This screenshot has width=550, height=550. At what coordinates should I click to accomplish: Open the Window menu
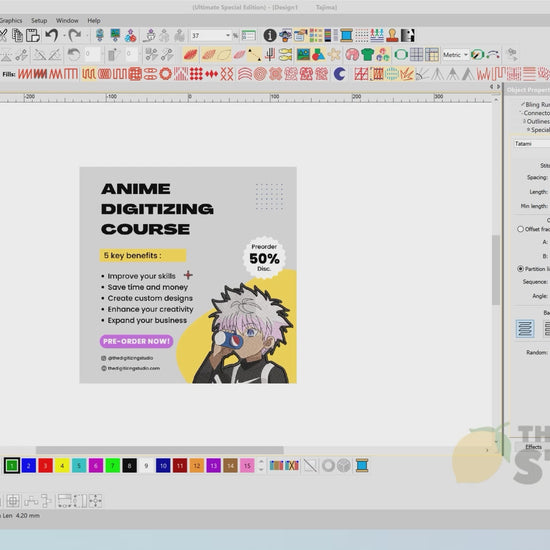pos(67,20)
